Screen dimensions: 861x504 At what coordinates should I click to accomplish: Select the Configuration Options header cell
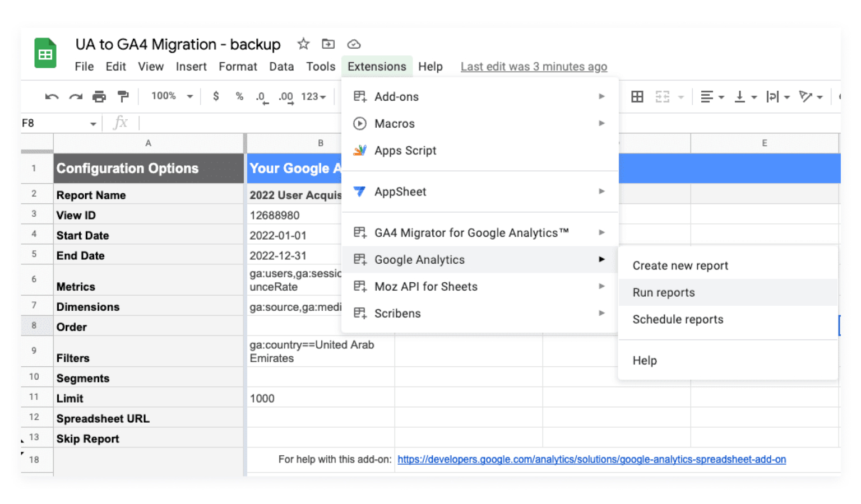coord(149,169)
